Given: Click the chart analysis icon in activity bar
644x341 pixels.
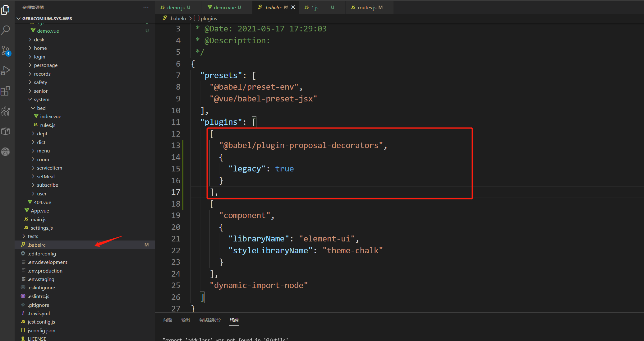Looking at the screenshot, I should (6, 111).
